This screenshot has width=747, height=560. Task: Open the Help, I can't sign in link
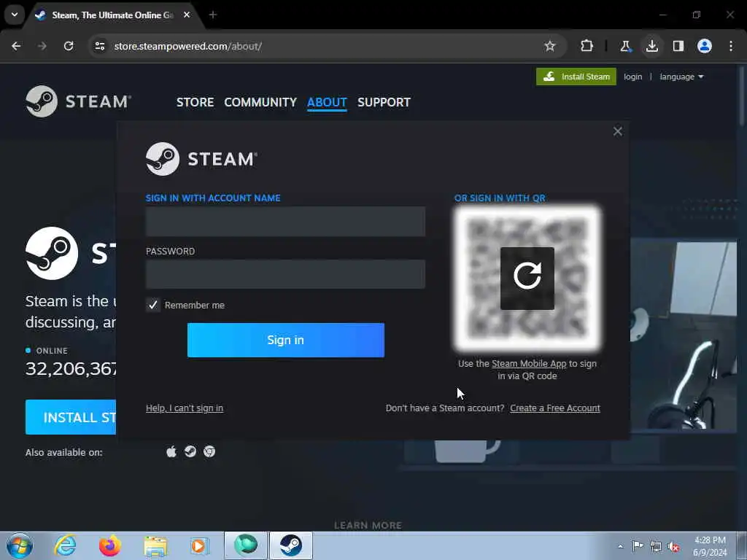(185, 408)
